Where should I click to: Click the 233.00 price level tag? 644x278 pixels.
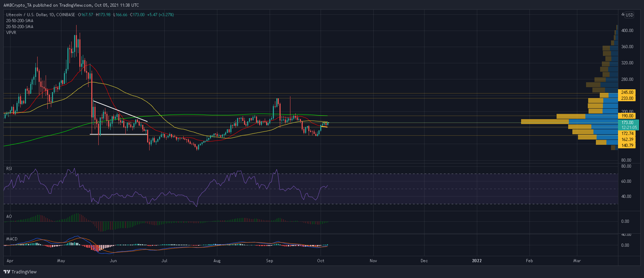pos(627,98)
